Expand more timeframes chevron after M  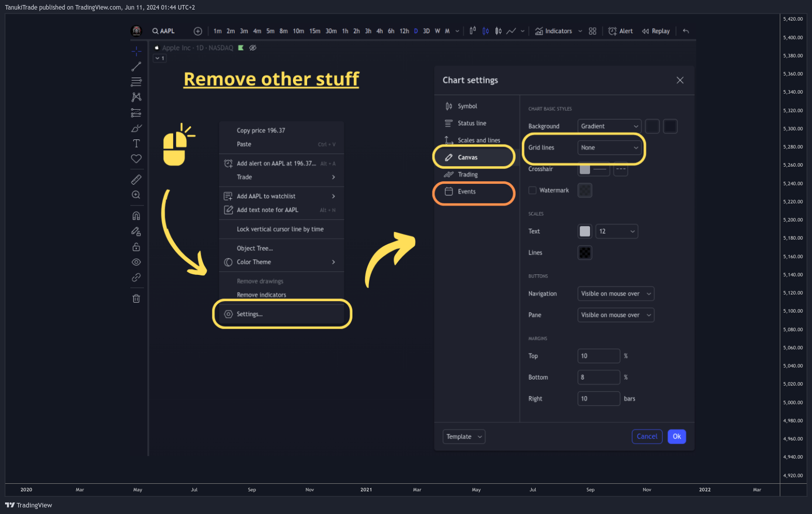click(x=457, y=31)
